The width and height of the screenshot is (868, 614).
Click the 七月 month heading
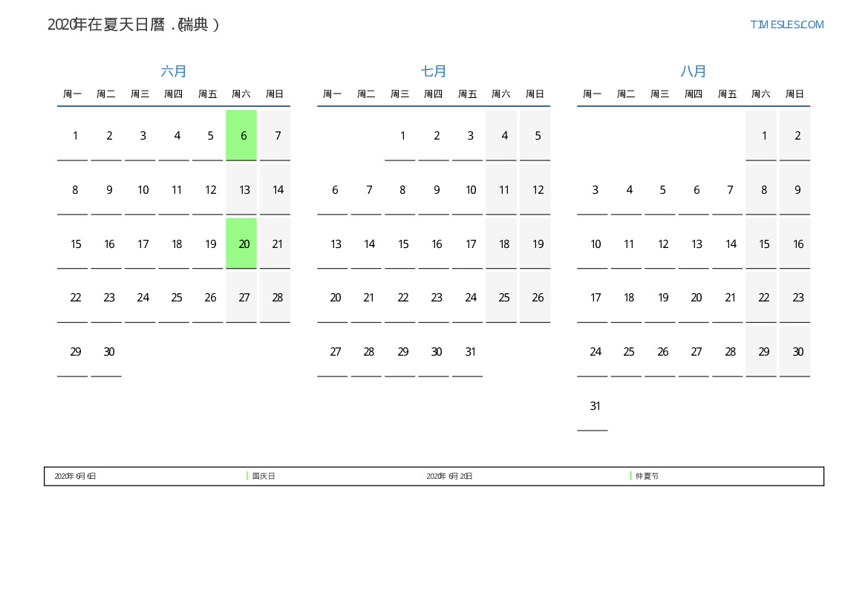pos(434,71)
